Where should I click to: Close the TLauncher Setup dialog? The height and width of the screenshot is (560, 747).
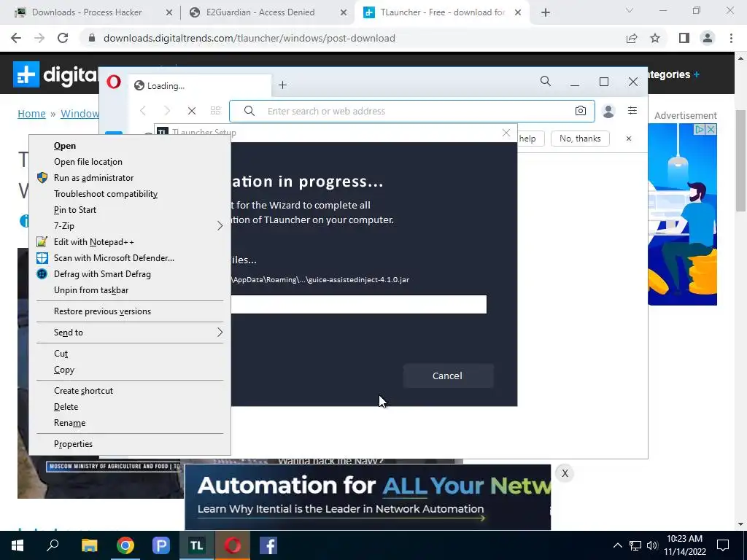pyautogui.click(x=506, y=133)
